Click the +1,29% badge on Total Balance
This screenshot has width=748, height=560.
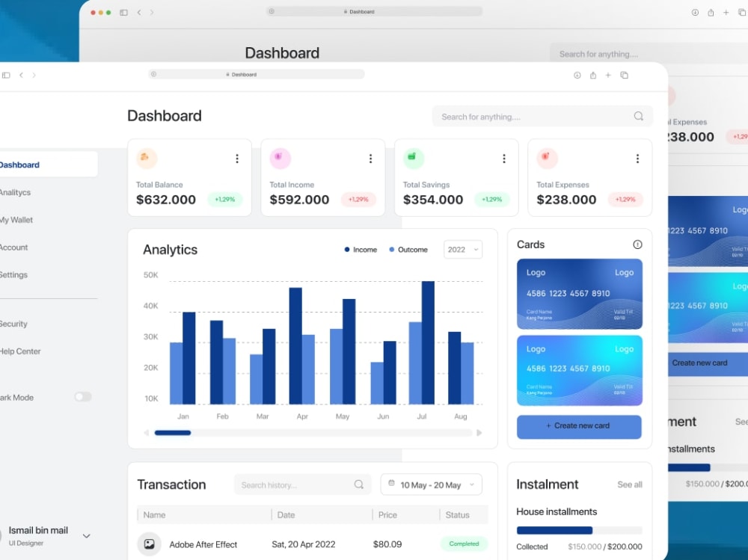tap(225, 200)
